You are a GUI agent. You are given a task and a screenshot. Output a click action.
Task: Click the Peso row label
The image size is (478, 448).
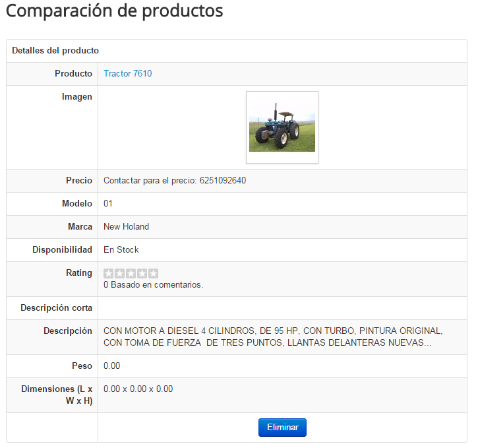[82, 366]
